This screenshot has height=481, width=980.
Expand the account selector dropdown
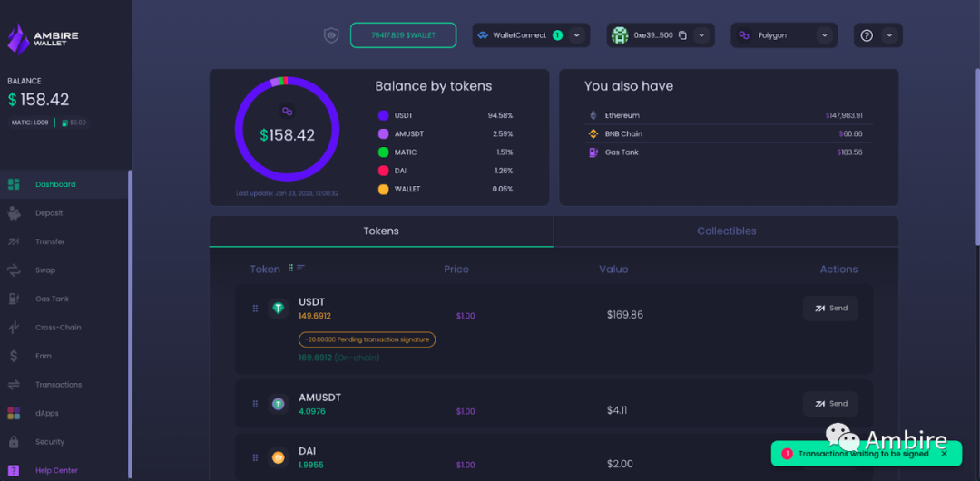pos(701,35)
